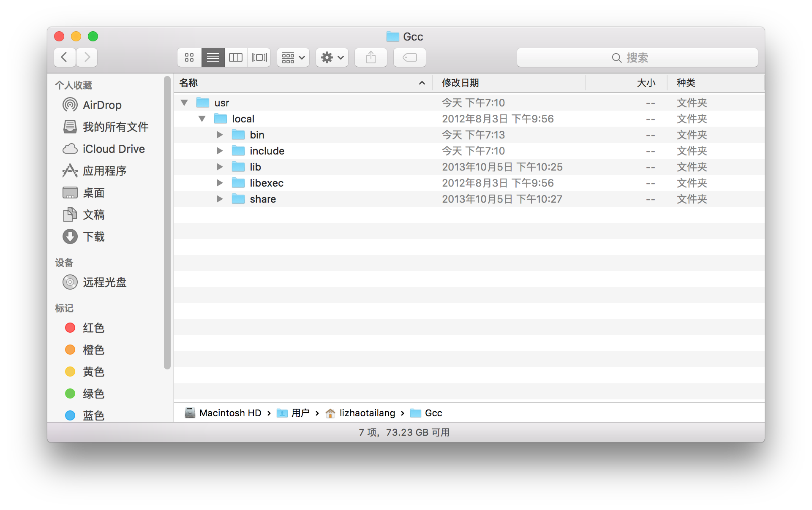Click Macintosh HD in the path bar
The width and height of the screenshot is (812, 510).
223,413
